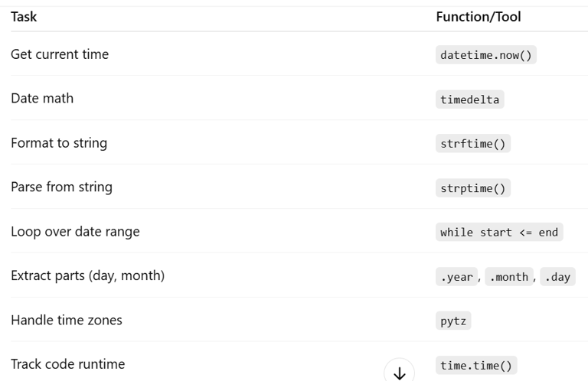The height and width of the screenshot is (381, 588).
Task: Click the scroll-down arrow button
Action: click(x=399, y=371)
